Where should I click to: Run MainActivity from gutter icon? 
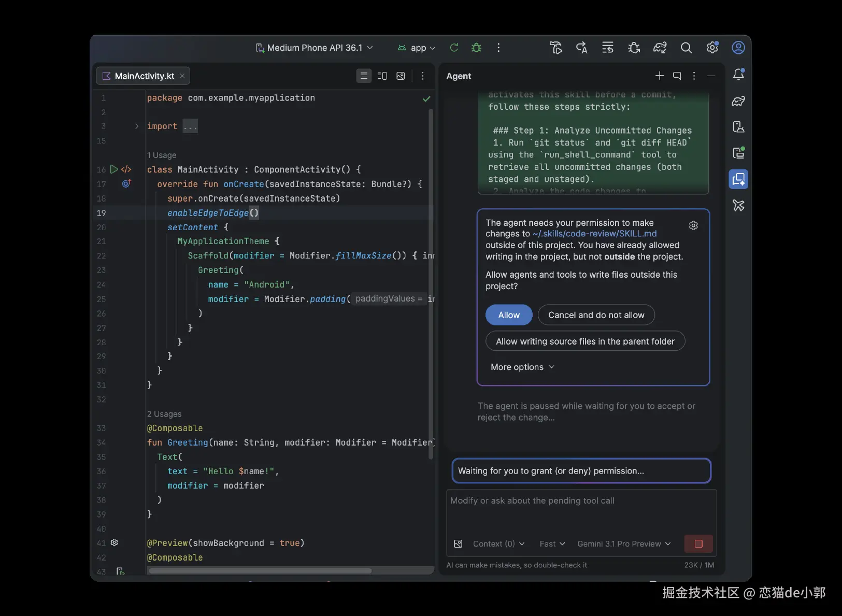click(x=114, y=169)
